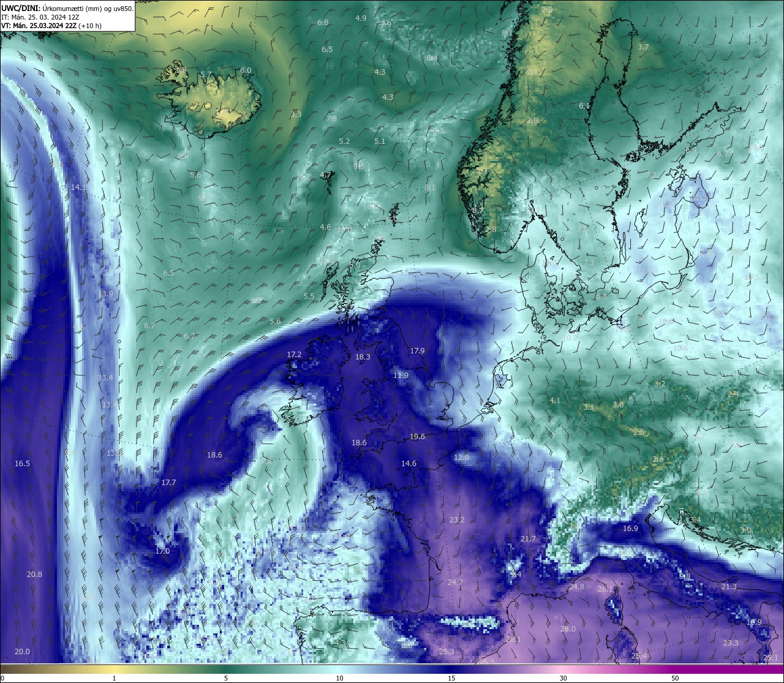This screenshot has height=683, width=784.
Task: Click the 17.9 value on the map
Action: click(x=417, y=351)
